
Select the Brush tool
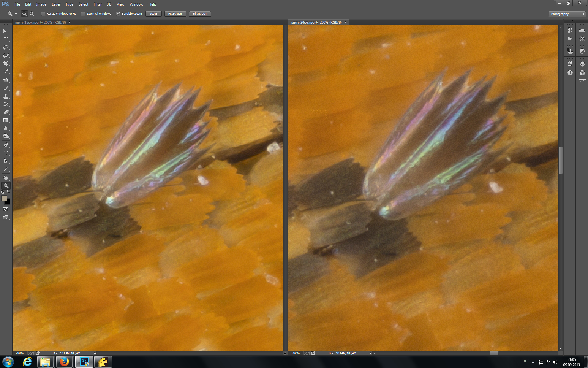6,88
